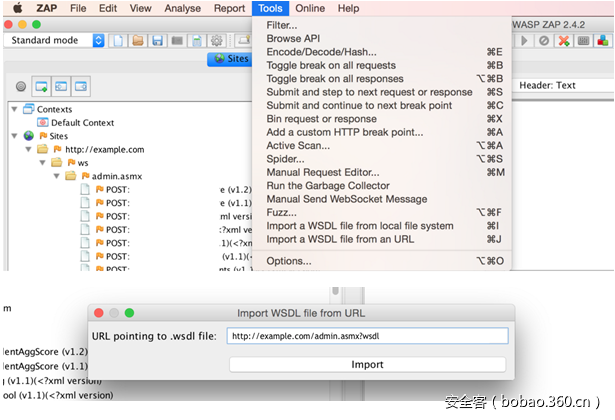This screenshot has height=420, width=615.
Task: Click the New Session toolbar icon
Action: [x=118, y=41]
